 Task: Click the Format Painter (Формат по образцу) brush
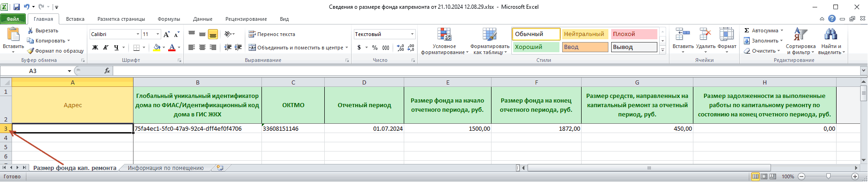(30, 51)
